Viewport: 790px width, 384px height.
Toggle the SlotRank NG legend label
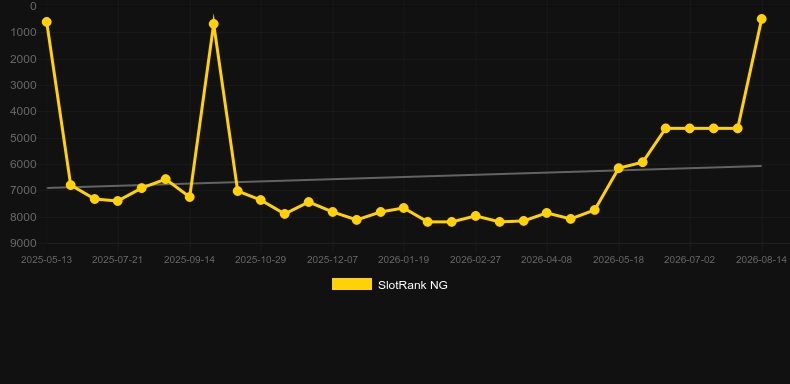(x=413, y=285)
